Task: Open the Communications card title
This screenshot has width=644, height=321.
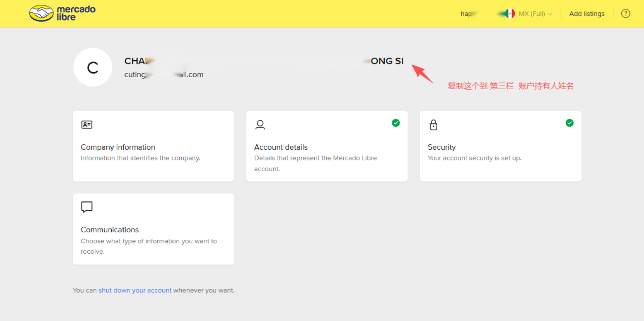Action: [110, 230]
